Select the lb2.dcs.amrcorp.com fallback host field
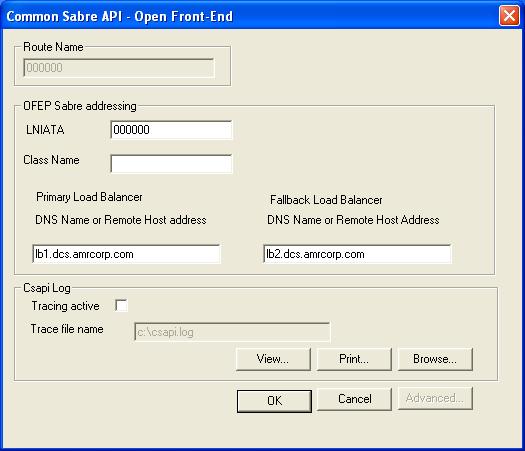This screenshot has height=451, width=525. 357,254
